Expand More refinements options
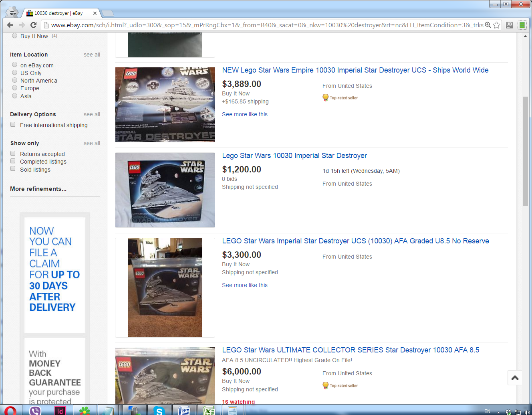Screen dimensions: 532x415 38,189
